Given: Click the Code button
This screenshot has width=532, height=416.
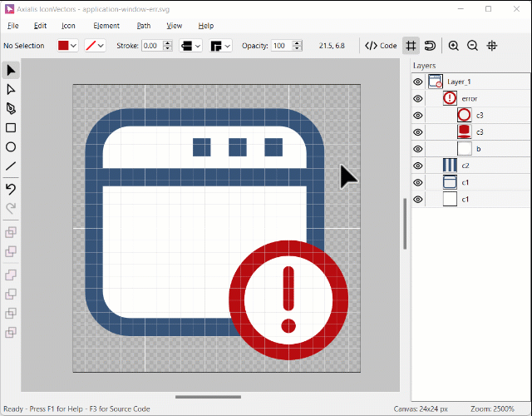Looking at the screenshot, I should (x=382, y=46).
